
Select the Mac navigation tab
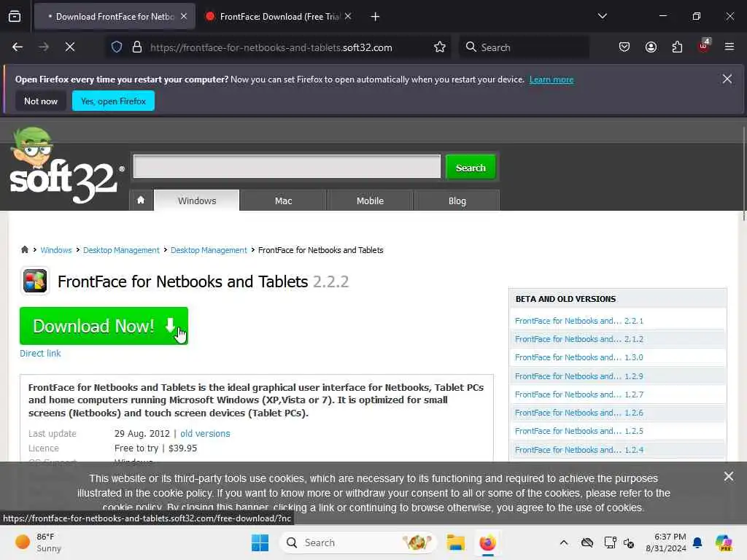tap(284, 201)
